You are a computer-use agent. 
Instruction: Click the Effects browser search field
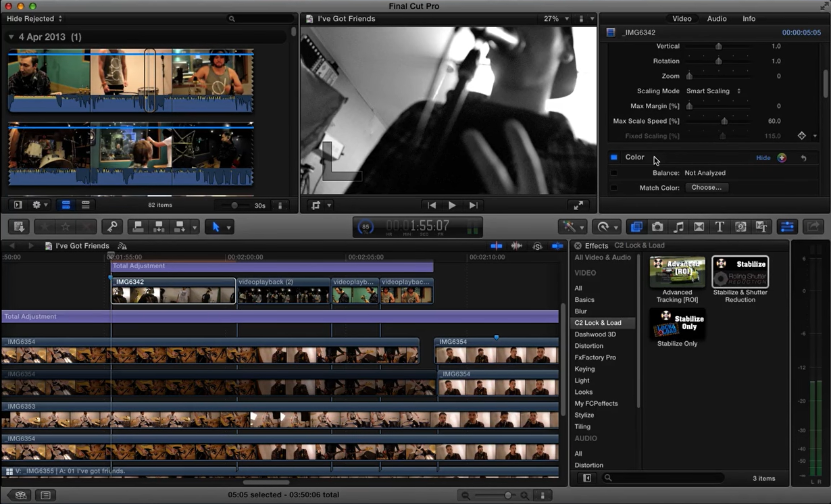(662, 478)
